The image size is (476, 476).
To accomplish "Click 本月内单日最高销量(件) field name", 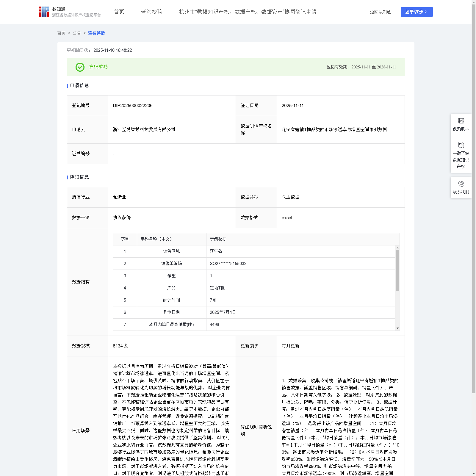I will [x=171, y=325].
